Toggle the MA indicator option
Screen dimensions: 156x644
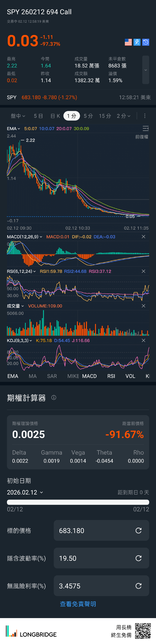click(33, 376)
